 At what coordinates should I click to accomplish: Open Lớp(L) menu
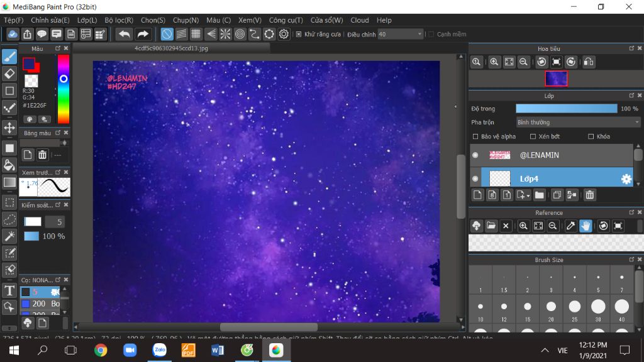point(87,20)
